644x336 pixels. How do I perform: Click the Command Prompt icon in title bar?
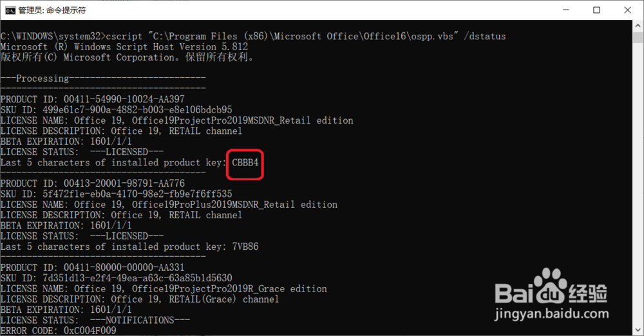point(10,10)
